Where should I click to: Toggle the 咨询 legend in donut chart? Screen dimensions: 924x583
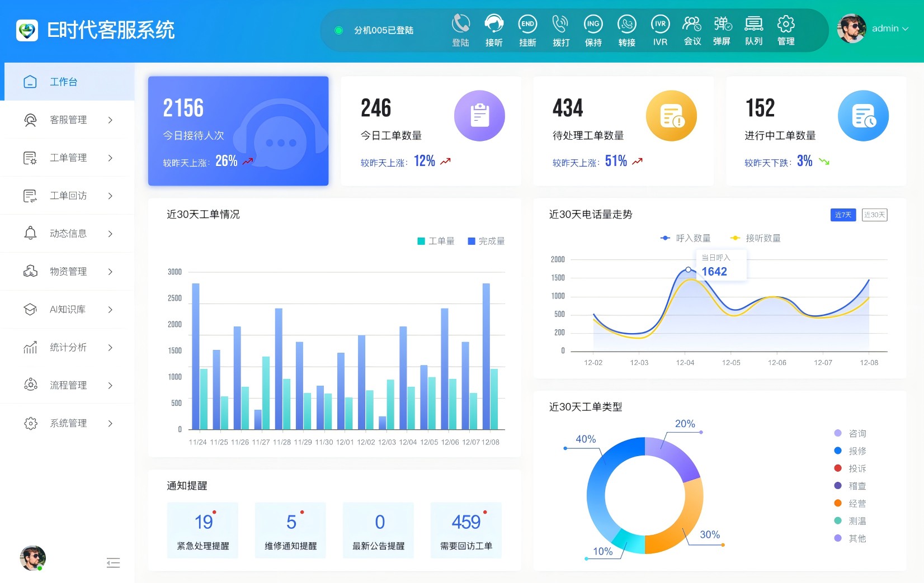pyautogui.click(x=850, y=433)
